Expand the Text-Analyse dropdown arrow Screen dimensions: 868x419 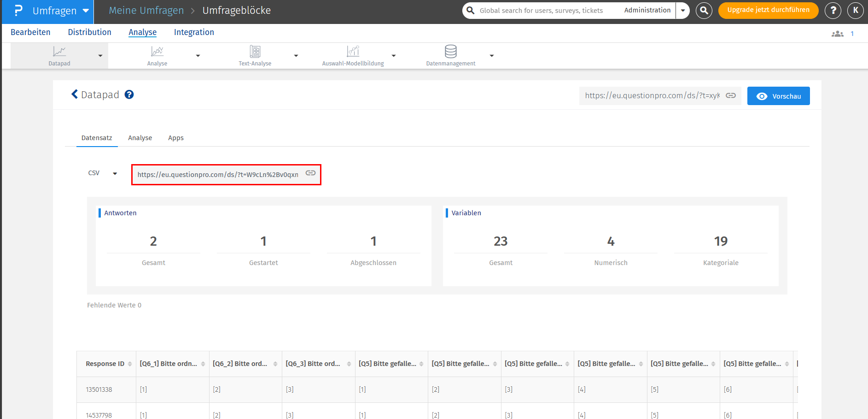coord(296,56)
